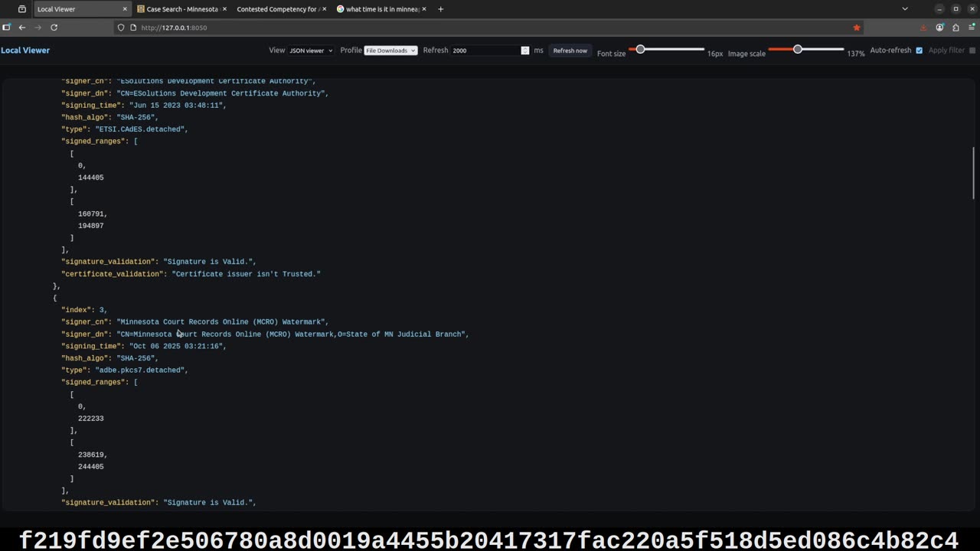Image resolution: width=980 pixels, height=551 pixels.
Task: Open the extensions puzzle icon
Action: pos(955,28)
